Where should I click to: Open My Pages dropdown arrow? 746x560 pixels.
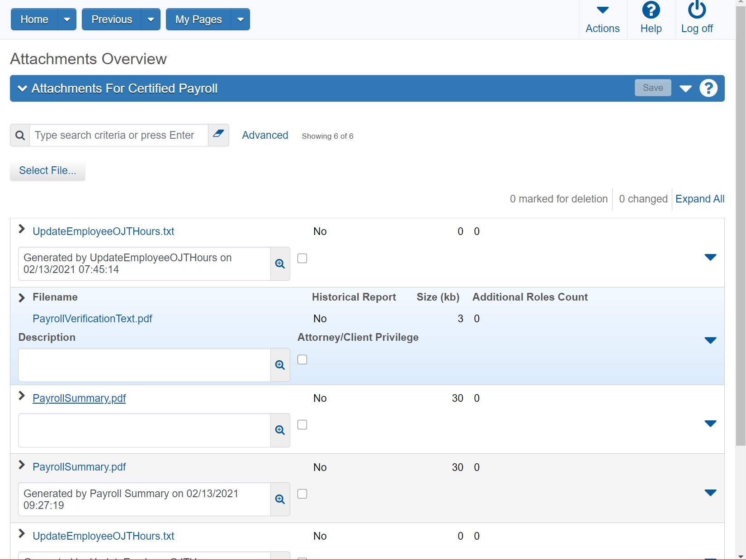click(241, 19)
